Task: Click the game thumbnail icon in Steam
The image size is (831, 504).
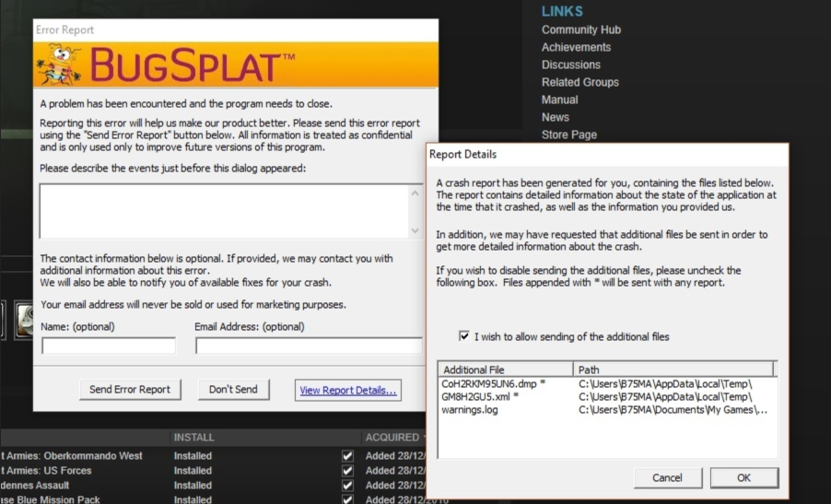Action: 24,320
